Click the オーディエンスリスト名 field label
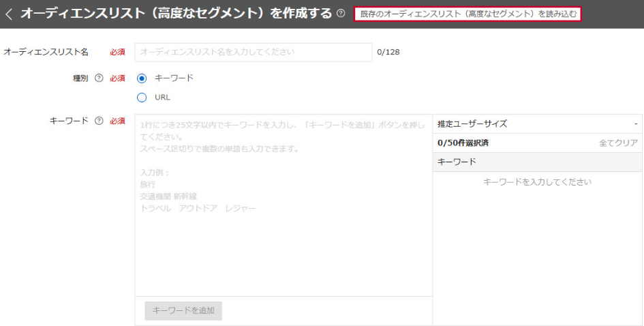 tap(46, 53)
